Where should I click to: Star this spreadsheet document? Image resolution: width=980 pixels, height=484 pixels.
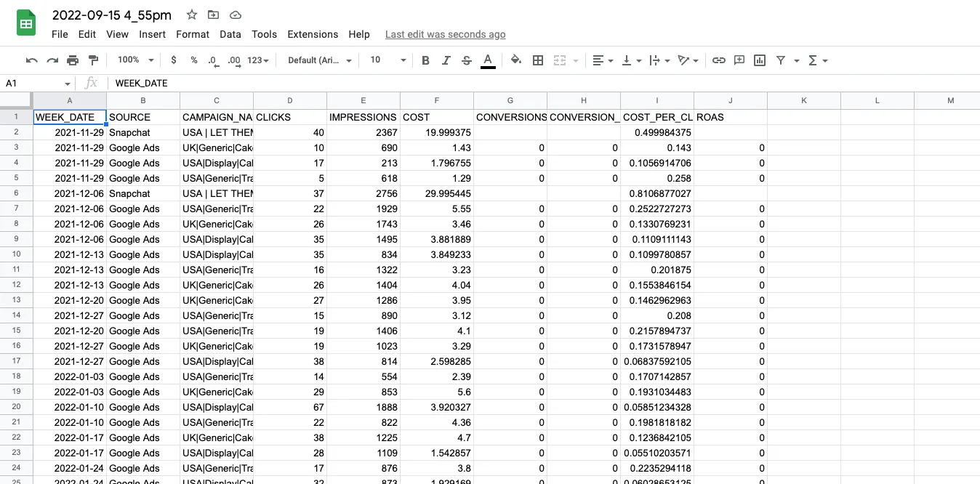[x=192, y=15]
